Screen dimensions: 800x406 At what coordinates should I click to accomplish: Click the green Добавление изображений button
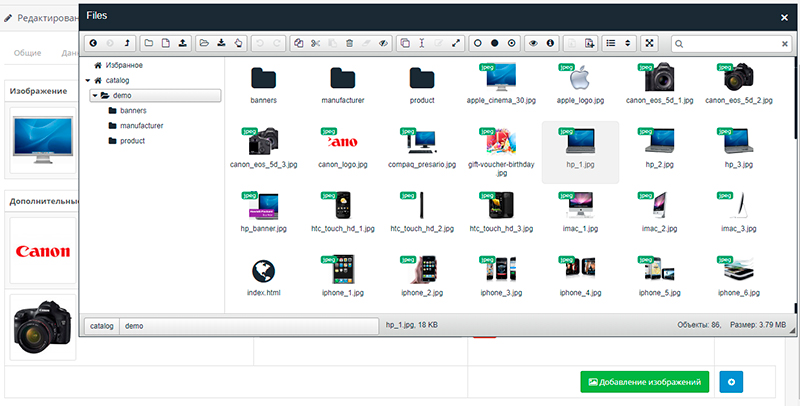click(646, 382)
